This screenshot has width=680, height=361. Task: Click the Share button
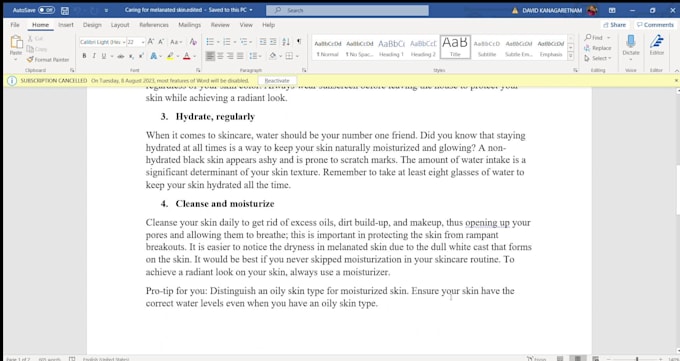[x=615, y=25]
